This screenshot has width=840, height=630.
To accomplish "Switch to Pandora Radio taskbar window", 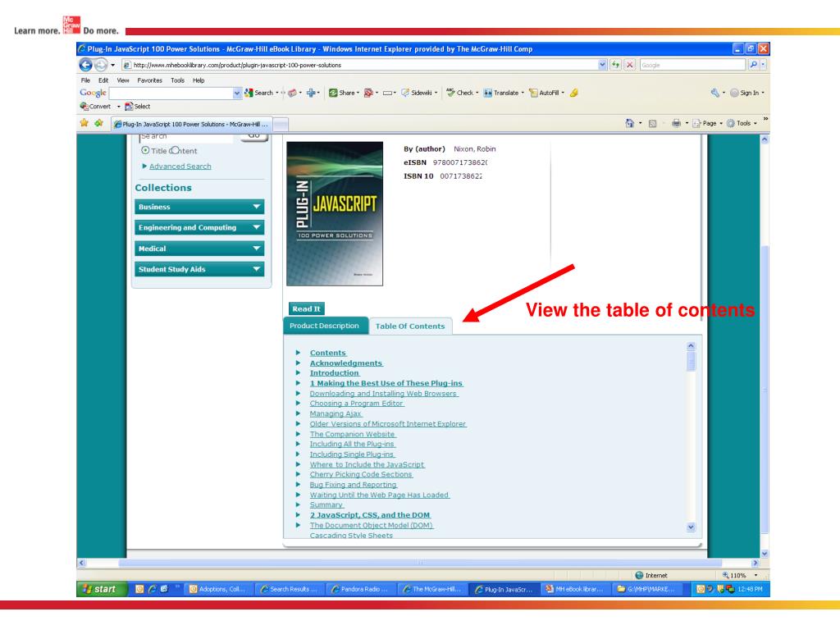I will pos(361,589).
